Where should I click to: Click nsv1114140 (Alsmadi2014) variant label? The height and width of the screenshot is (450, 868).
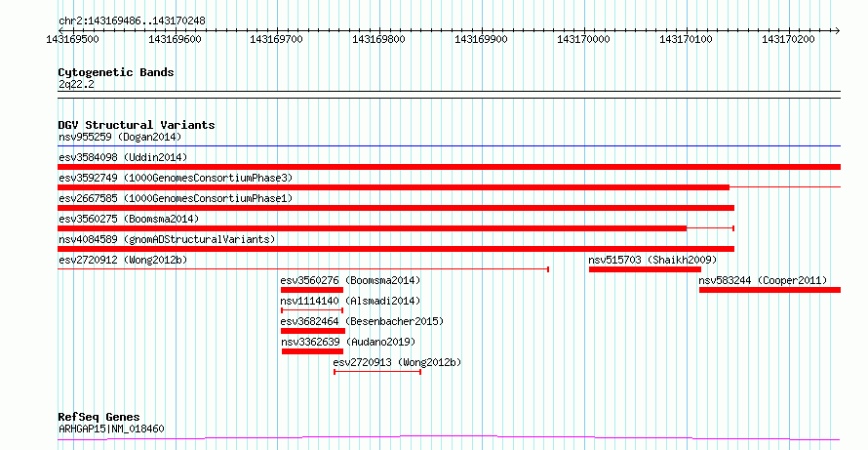click(350, 301)
